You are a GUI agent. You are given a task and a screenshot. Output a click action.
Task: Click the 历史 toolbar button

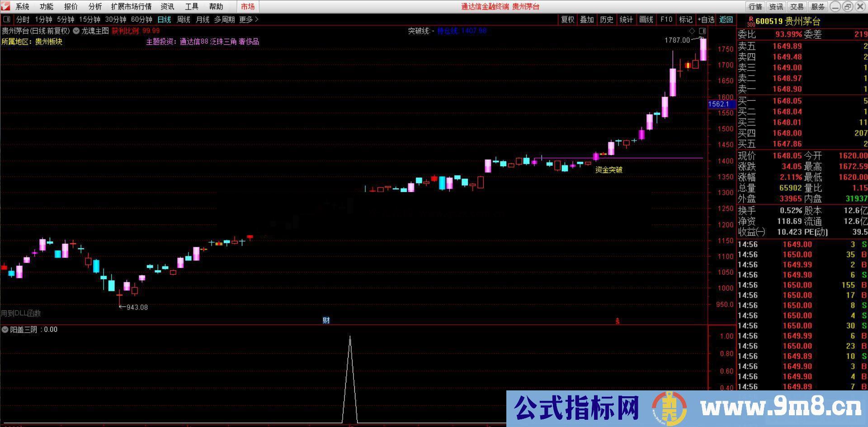(x=607, y=19)
